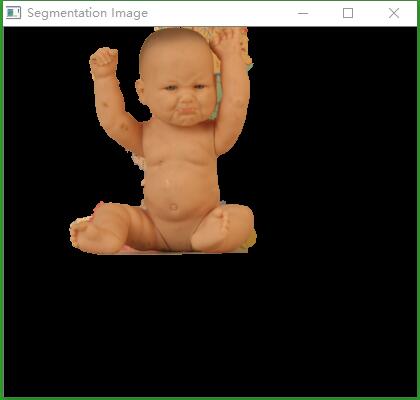
Task: Click the Segmentation Image window app icon
Action: 13,13
